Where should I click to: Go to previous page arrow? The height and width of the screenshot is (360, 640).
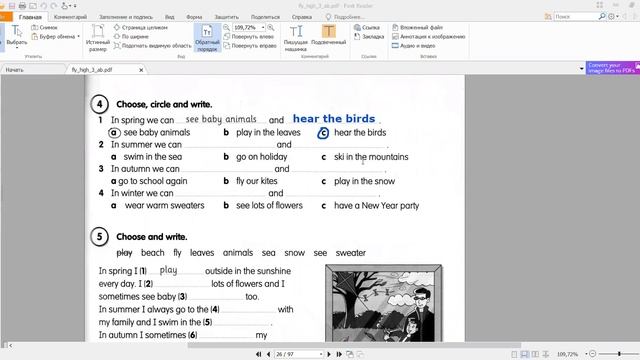[x=268, y=354]
